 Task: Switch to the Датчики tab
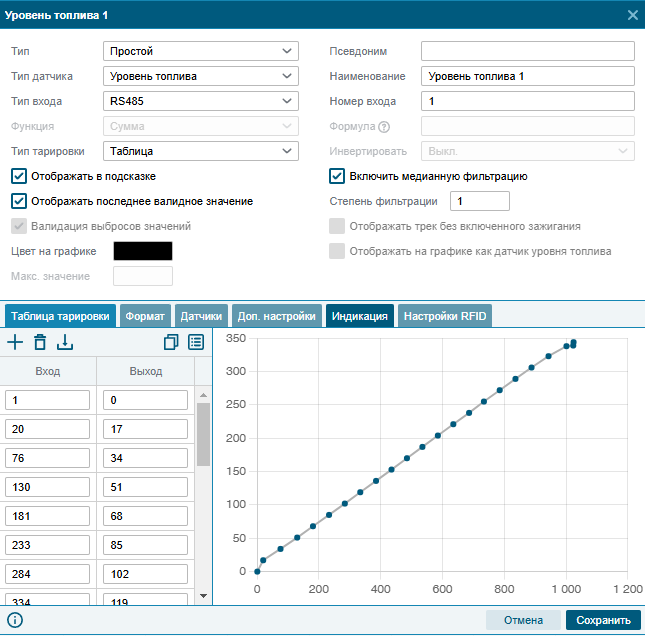tap(201, 316)
